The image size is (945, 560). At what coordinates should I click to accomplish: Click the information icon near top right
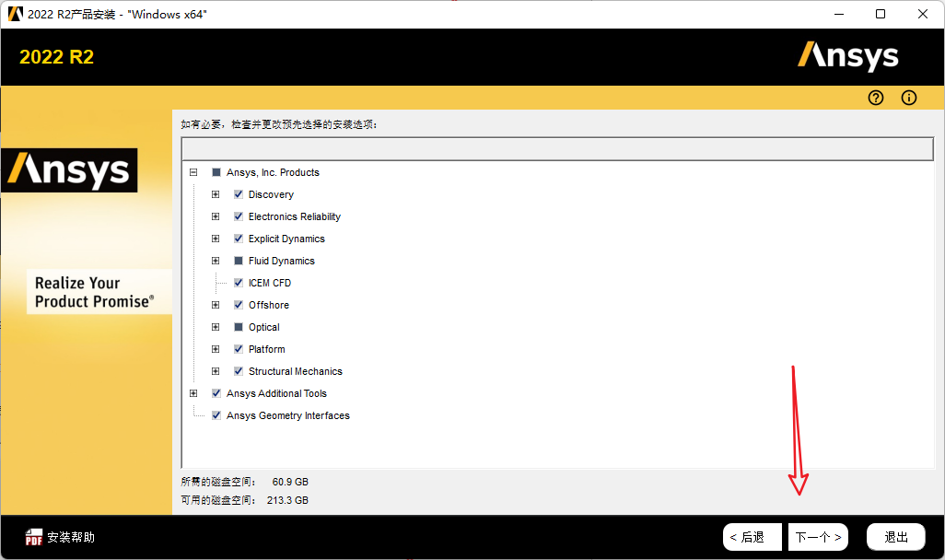pyautogui.click(x=908, y=98)
